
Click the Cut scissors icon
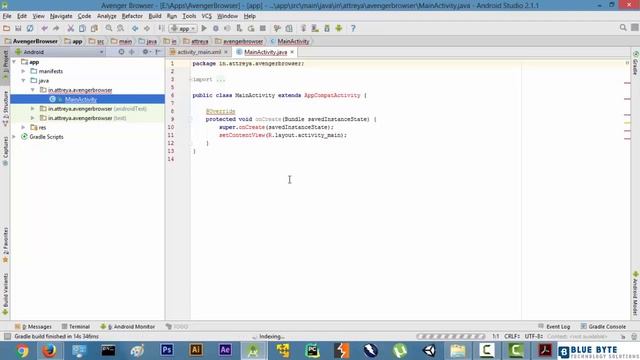pyautogui.click(x=71, y=28)
